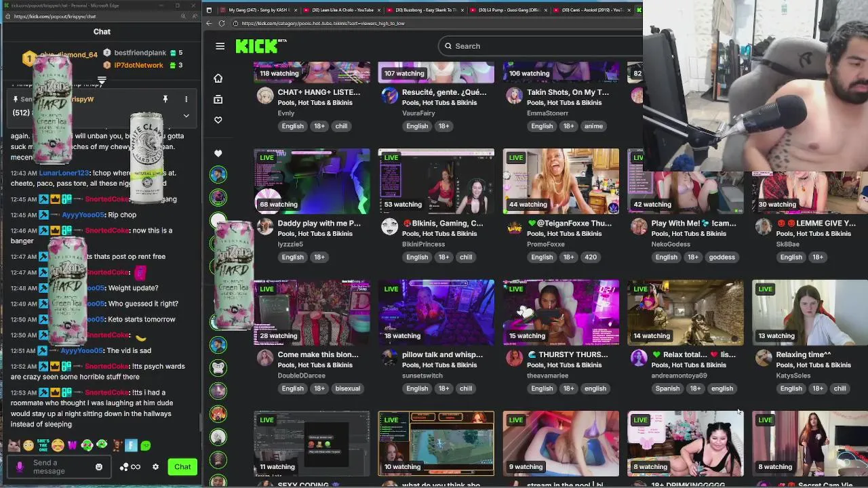
Task: Switch to Canti Axolotl YouTube tab
Action: coord(591,10)
